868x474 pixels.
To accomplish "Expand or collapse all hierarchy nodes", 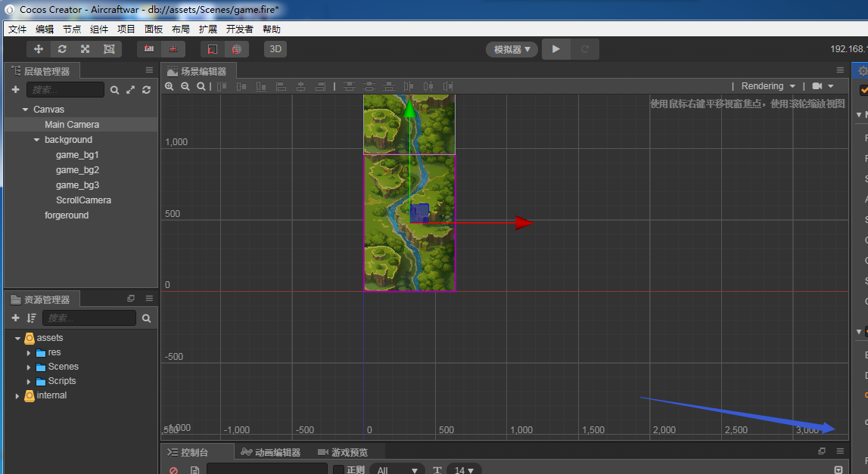I will point(131,90).
